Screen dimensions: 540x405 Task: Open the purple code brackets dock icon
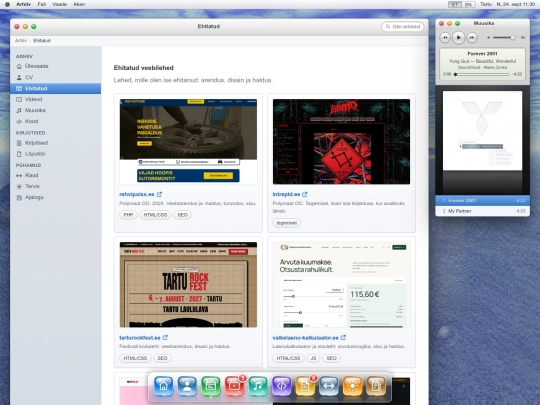tap(282, 386)
